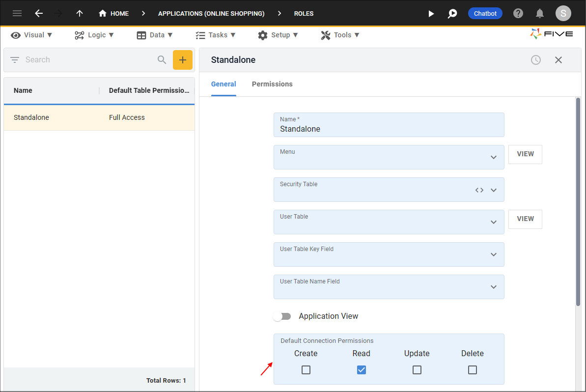Click the form's vertical scrollbar
Screen dimensions: 586x392
578,202
